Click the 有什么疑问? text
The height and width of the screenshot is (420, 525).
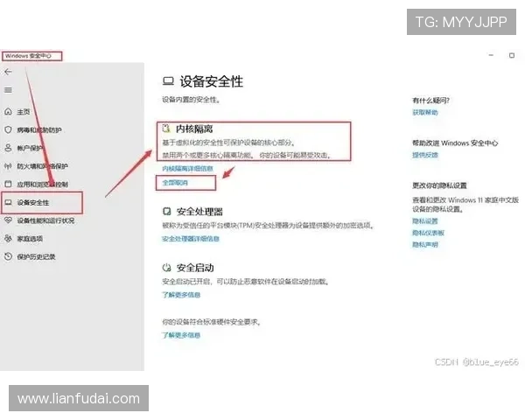pyautogui.click(x=430, y=100)
